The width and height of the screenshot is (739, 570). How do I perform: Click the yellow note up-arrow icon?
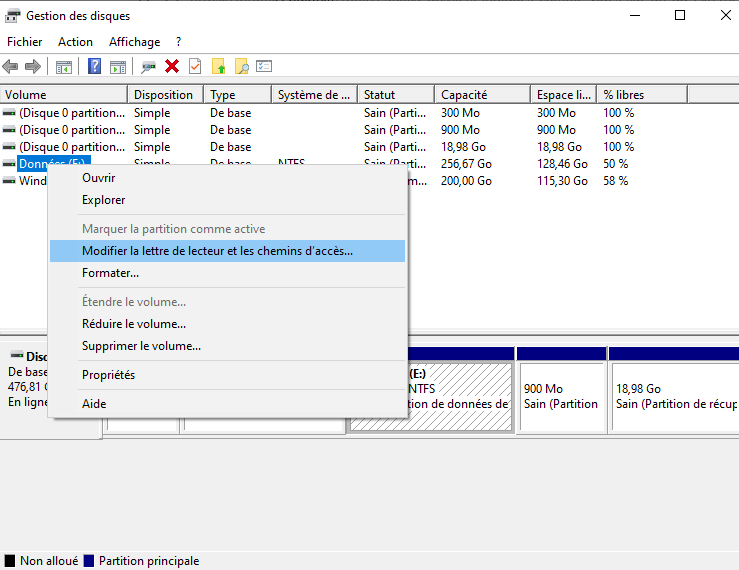pos(219,66)
